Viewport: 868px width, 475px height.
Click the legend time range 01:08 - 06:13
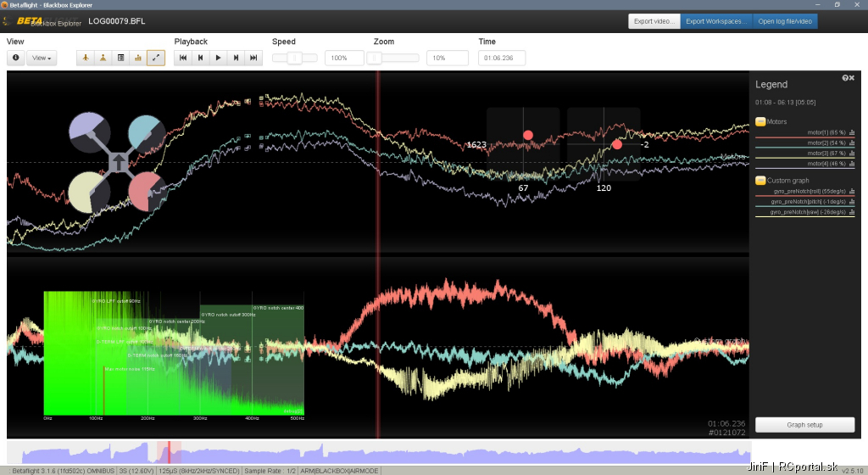point(785,103)
